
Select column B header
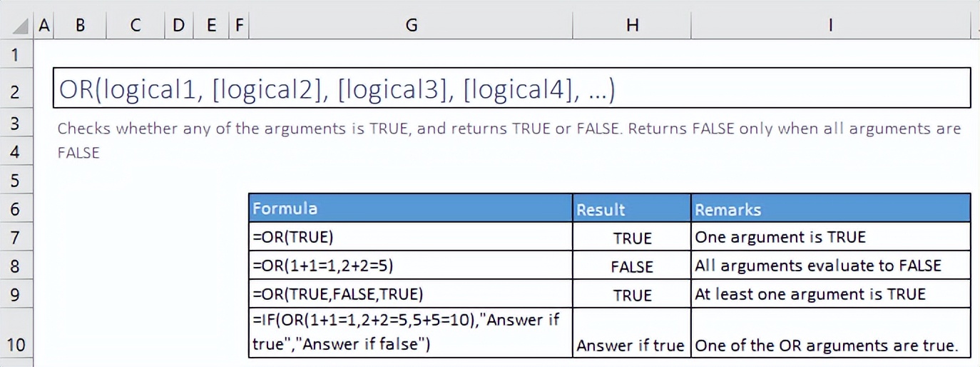(80, 26)
